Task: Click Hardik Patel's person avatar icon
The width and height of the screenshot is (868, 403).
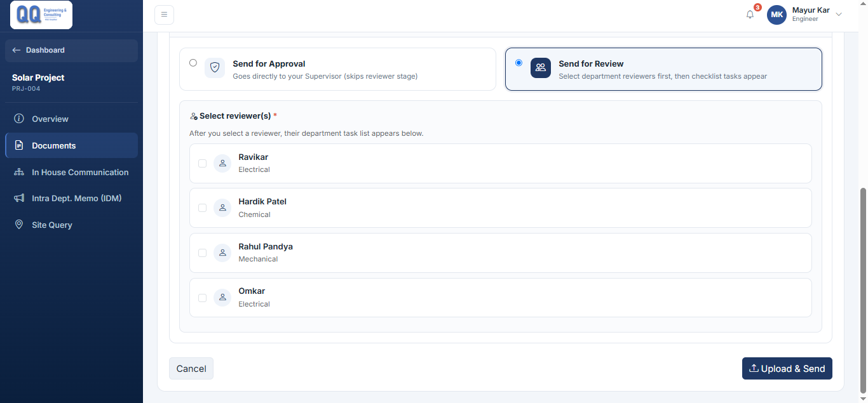Action: coord(222,208)
